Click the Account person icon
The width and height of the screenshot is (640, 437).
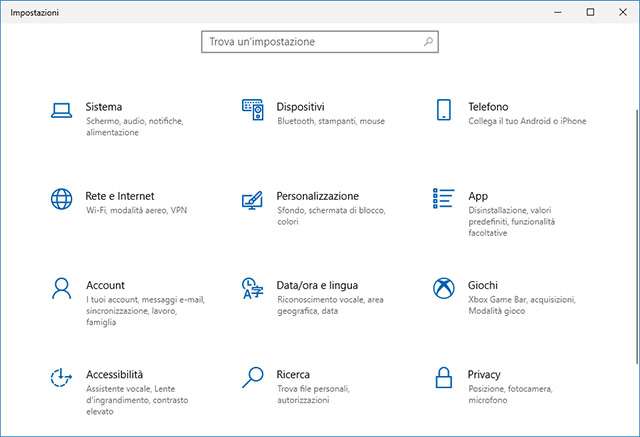tap(61, 288)
